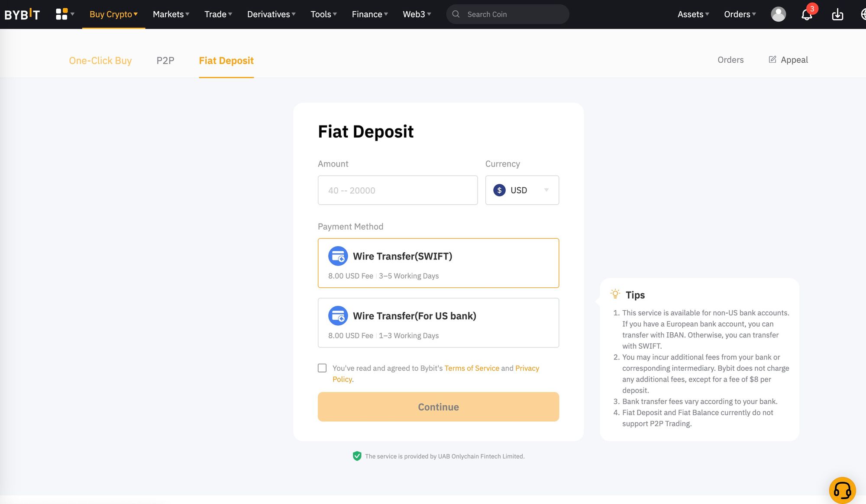The height and width of the screenshot is (504, 866).
Task: Click the Wire Transfer SWIFT payment icon
Action: click(x=337, y=256)
